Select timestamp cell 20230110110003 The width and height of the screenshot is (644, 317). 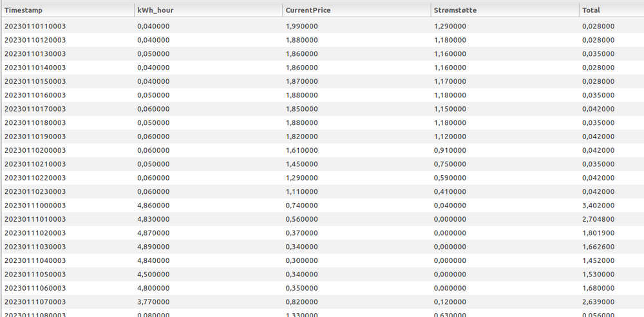point(35,26)
